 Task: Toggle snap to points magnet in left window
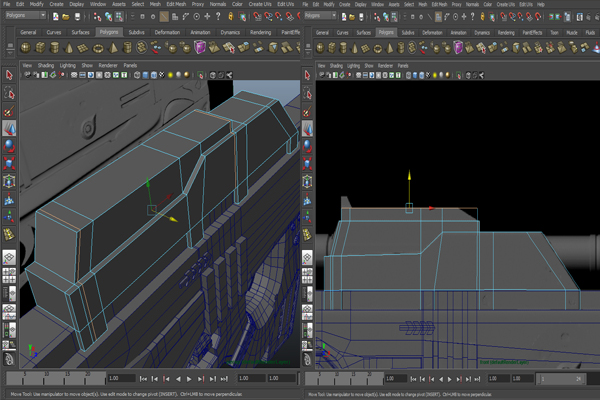(279, 16)
